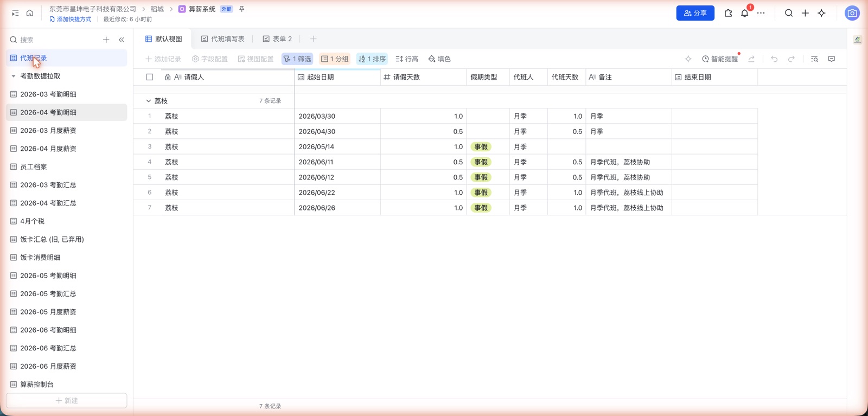Open the 1 筛选 filter settings

tap(297, 59)
